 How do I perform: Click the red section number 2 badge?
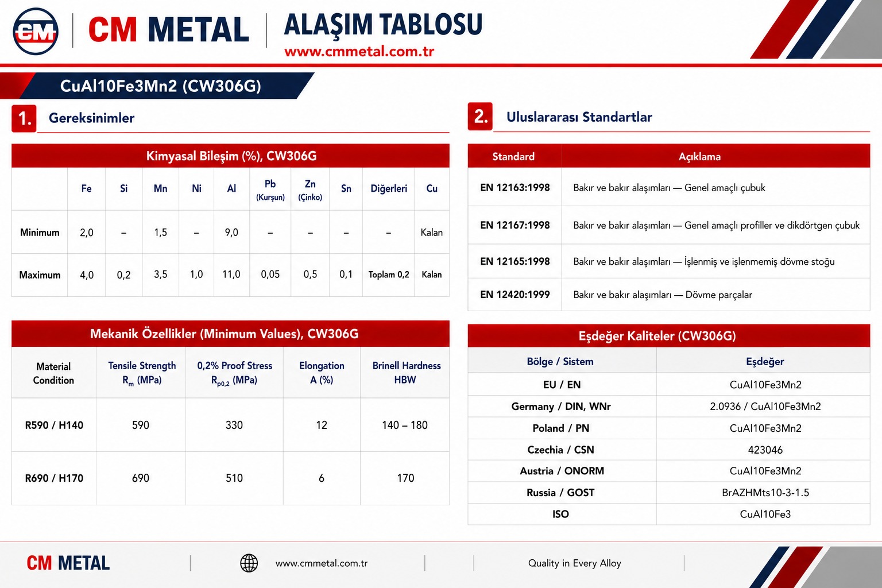tap(480, 117)
